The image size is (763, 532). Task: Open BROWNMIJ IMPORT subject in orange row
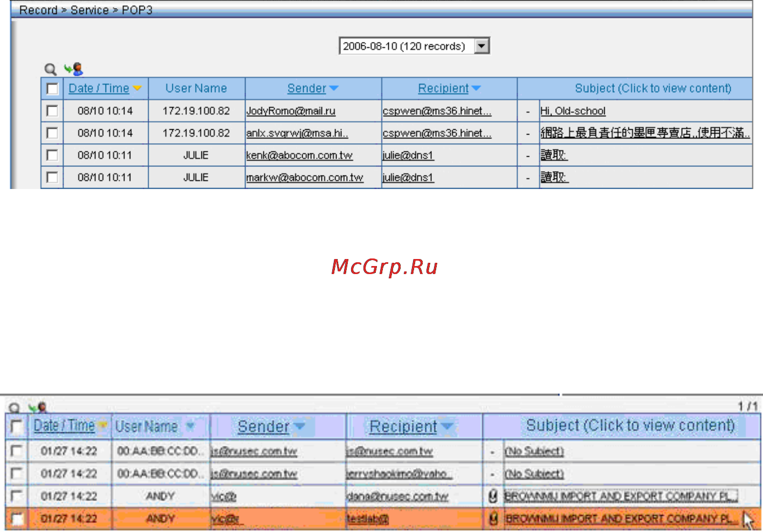621,519
